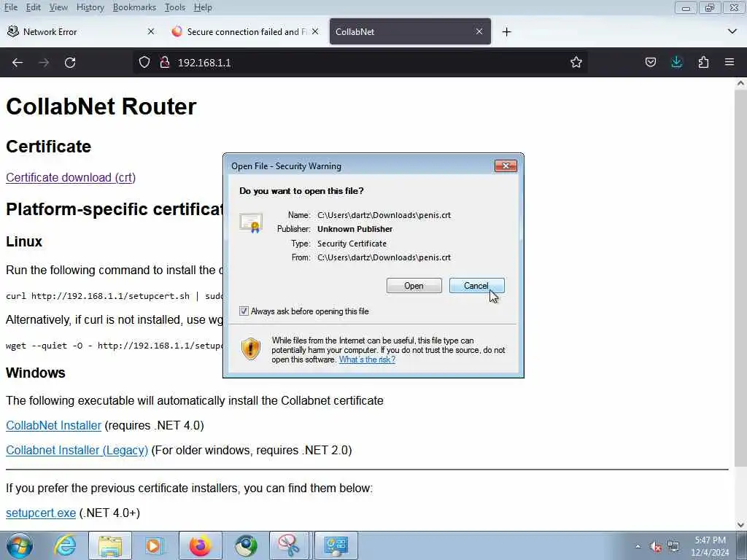Close the Secure connection failed tab
The width and height of the screenshot is (747, 560).
[x=315, y=31]
